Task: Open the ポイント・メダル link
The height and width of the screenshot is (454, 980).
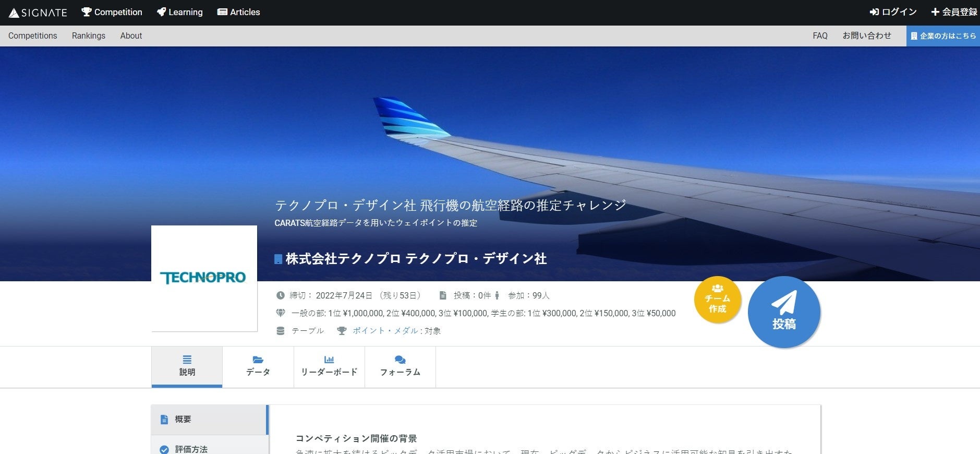Action: click(385, 331)
